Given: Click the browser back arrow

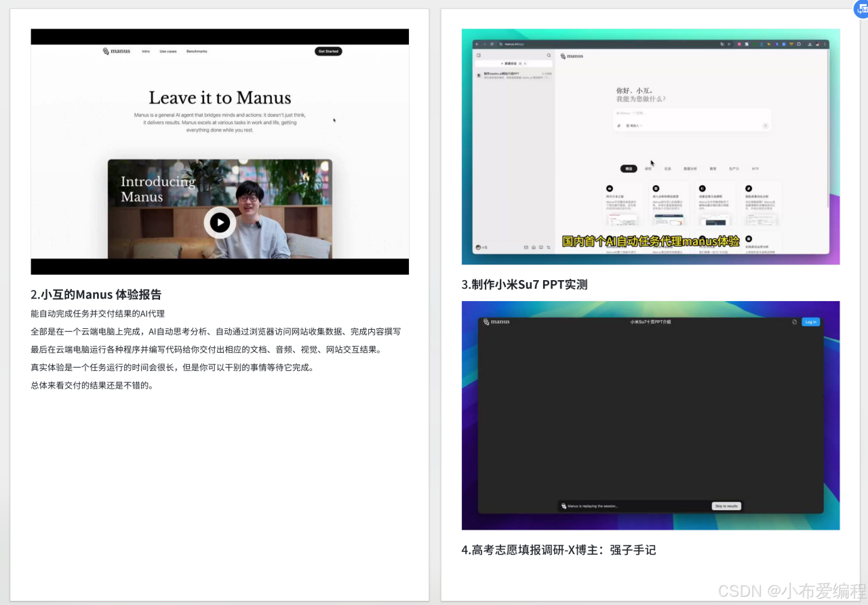Looking at the screenshot, I should pyautogui.click(x=477, y=43).
